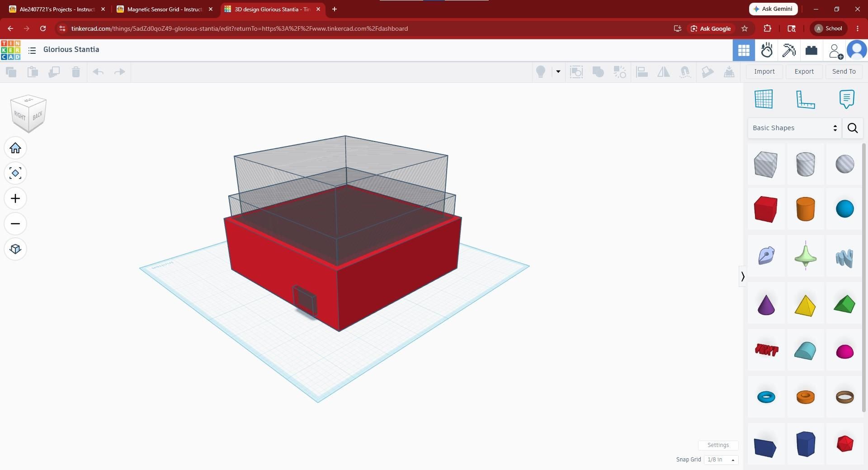Click the Import button
Viewport: 868px width, 470px height.
[764, 71]
